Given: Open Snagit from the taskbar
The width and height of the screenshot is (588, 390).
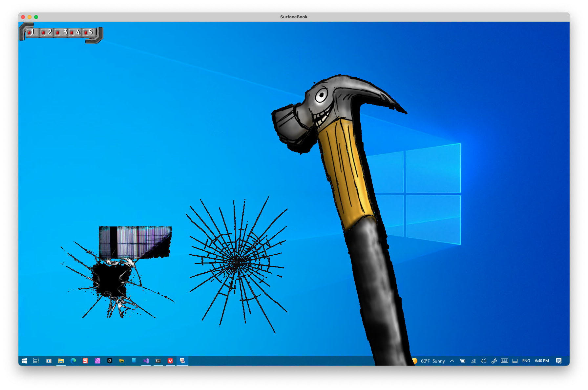Looking at the screenshot, I should pos(85,361).
